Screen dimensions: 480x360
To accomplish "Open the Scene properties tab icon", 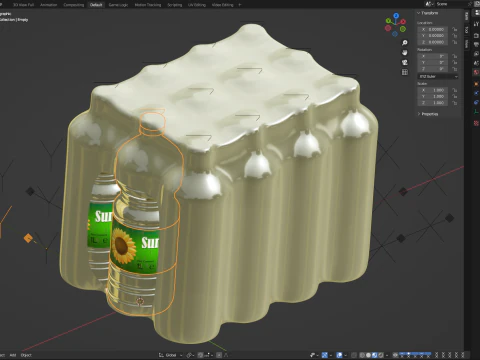I will pyautogui.click(x=476, y=63).
